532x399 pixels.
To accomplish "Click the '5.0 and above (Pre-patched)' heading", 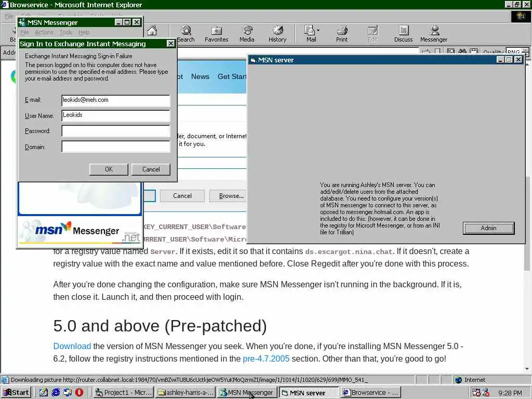I will (160, 326).
